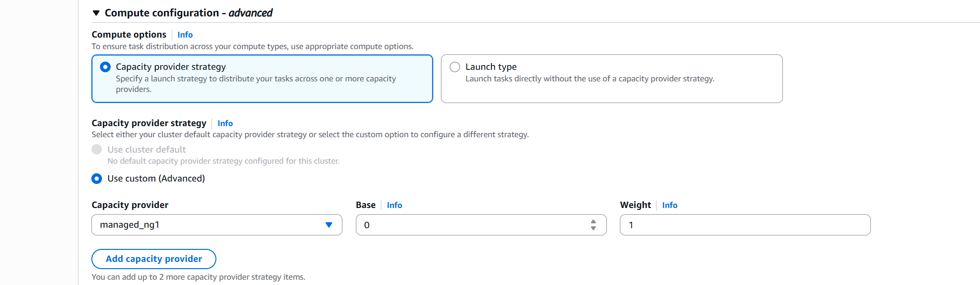980x285 pixels.
Task: Open the Info link next to Base
Action: [394, 205]
